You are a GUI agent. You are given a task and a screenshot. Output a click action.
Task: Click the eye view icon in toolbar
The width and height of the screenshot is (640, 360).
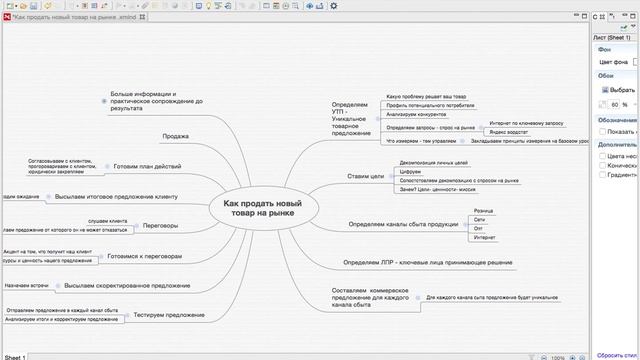310,6
